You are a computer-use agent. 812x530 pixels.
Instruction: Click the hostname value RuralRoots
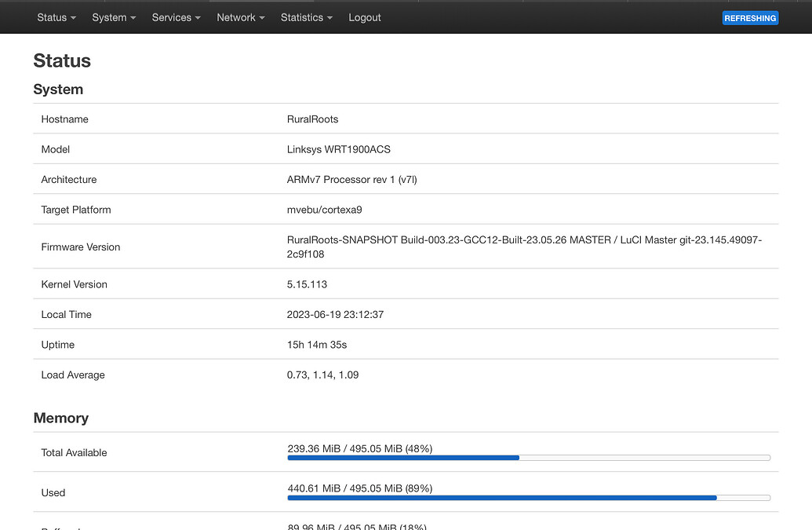(x=313, y=119)
